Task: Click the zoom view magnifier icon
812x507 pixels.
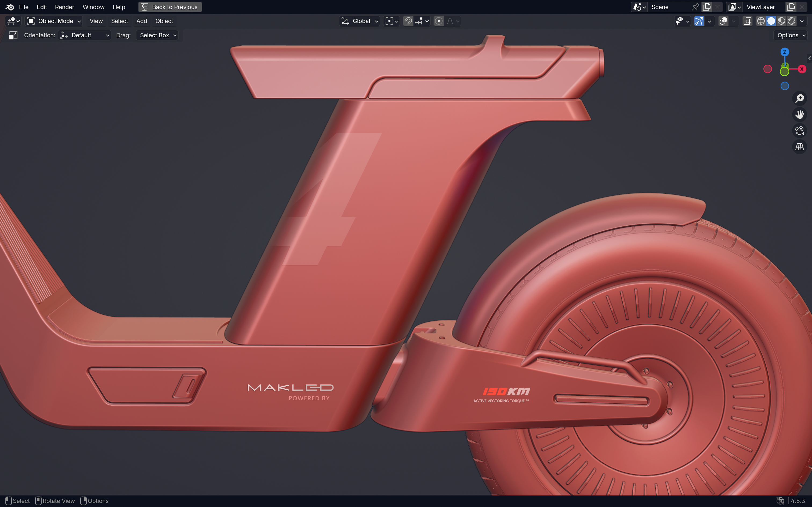Action: click(800, 98)
